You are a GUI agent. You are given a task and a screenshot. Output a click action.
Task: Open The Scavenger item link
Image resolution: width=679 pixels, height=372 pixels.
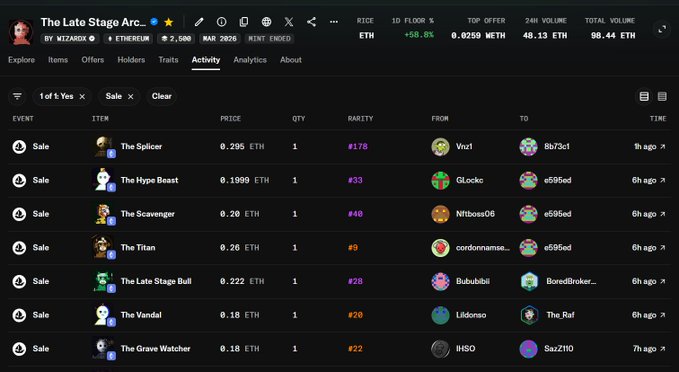(x=148, y=214)
